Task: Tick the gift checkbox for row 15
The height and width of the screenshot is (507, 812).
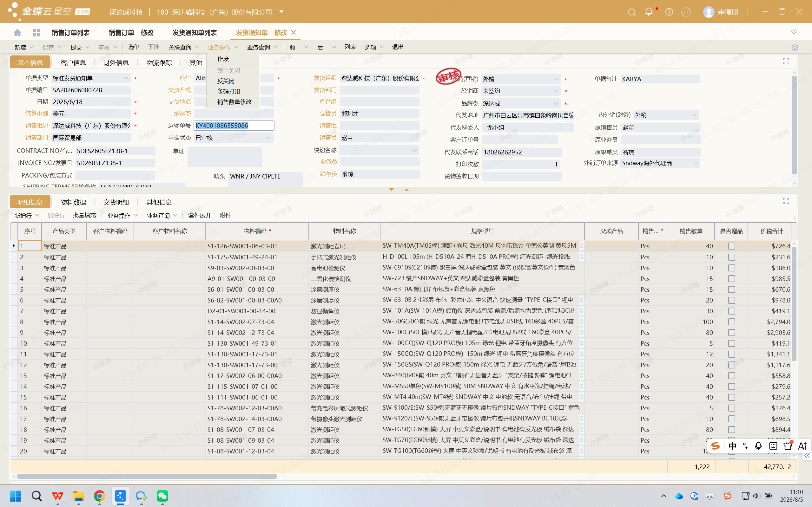Action: point(731,397)
